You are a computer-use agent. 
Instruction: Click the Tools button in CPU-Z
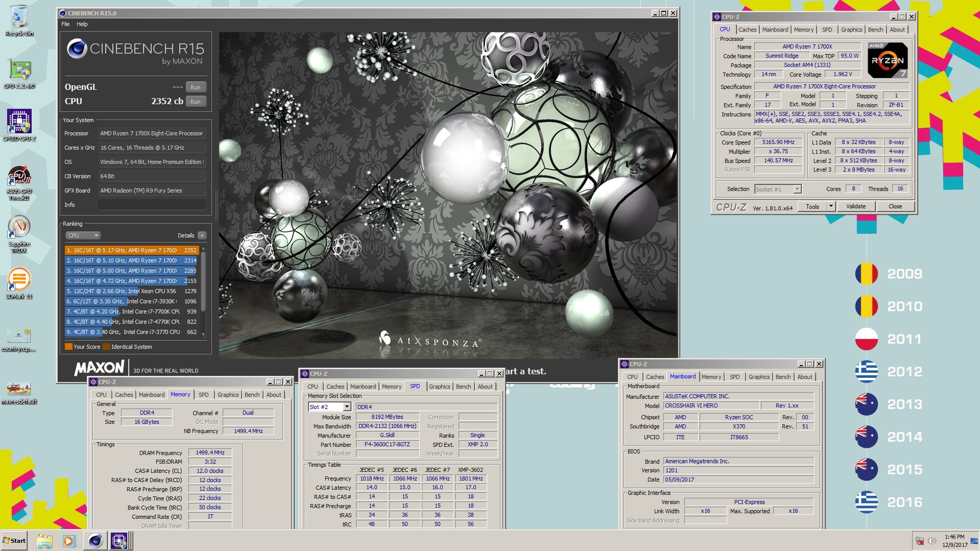tap(812, 206)
